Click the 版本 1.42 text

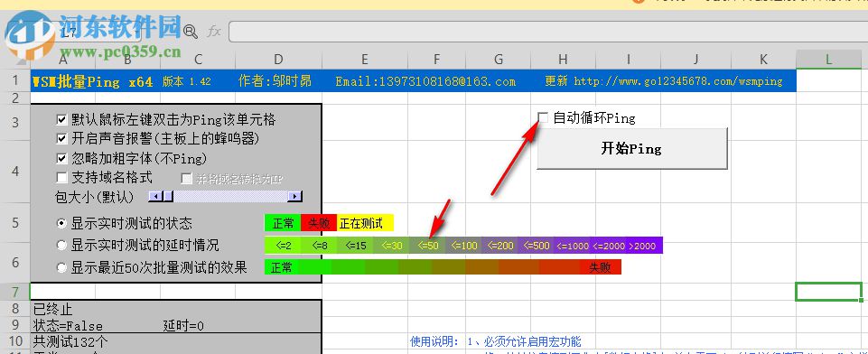(x=187, y=81)
